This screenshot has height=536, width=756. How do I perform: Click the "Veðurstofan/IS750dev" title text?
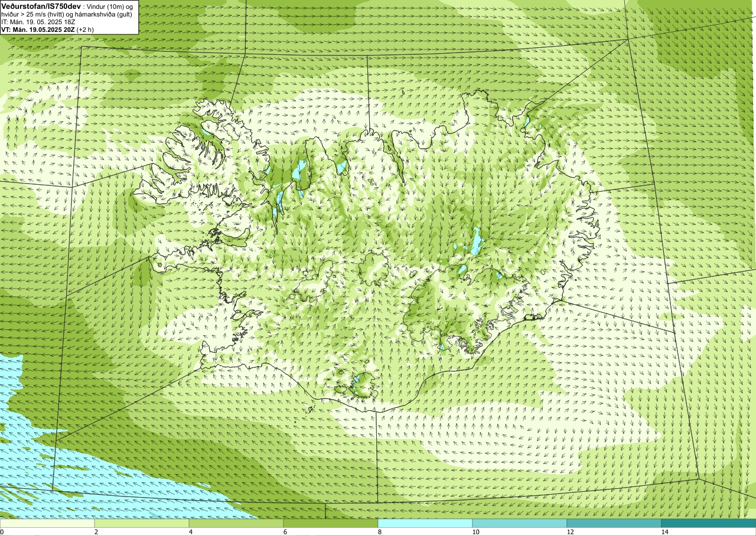(41, 6)
